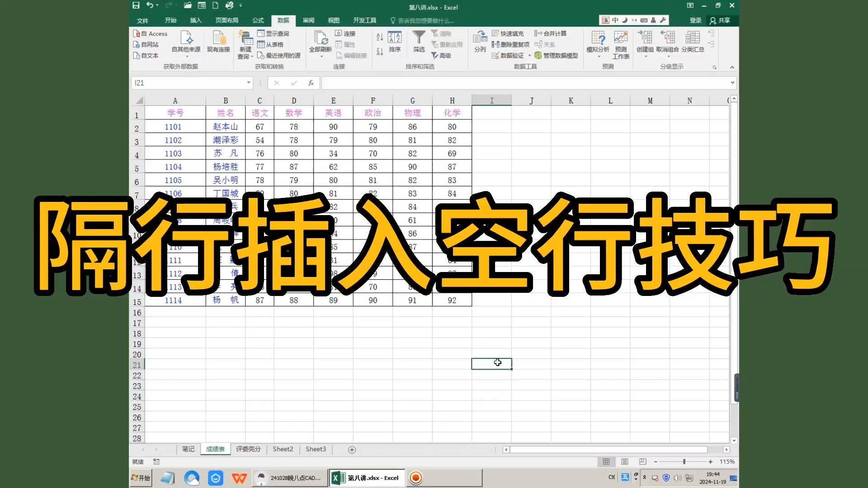Sort ascending A to Z icon
Image resolution: width=868 pixels, height=488 pixels.
pos(380,37)
